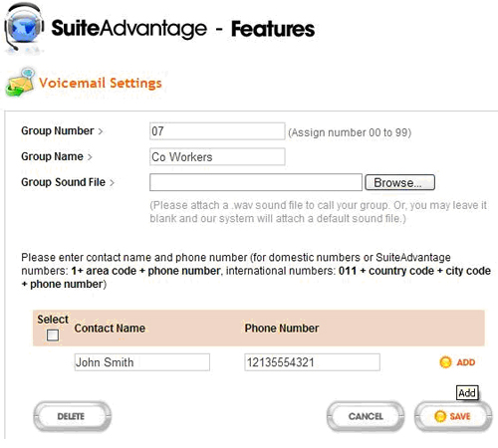Click the Phone Number column header
This screenshot has width=498, height=448.
pyautogui.click(x=282, y=329)
